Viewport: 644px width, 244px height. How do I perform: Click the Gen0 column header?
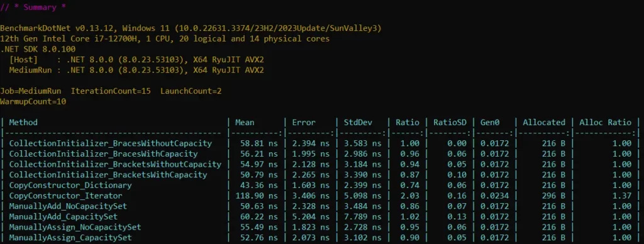(491, 123)
